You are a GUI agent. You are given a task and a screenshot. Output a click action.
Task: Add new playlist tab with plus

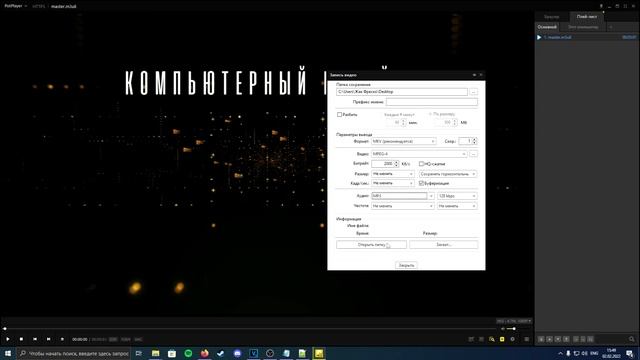[611, 27]
